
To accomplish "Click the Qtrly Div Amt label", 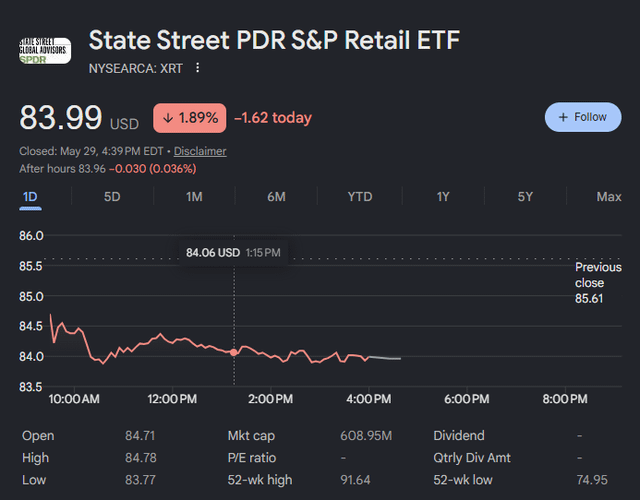I will (472, 458).
